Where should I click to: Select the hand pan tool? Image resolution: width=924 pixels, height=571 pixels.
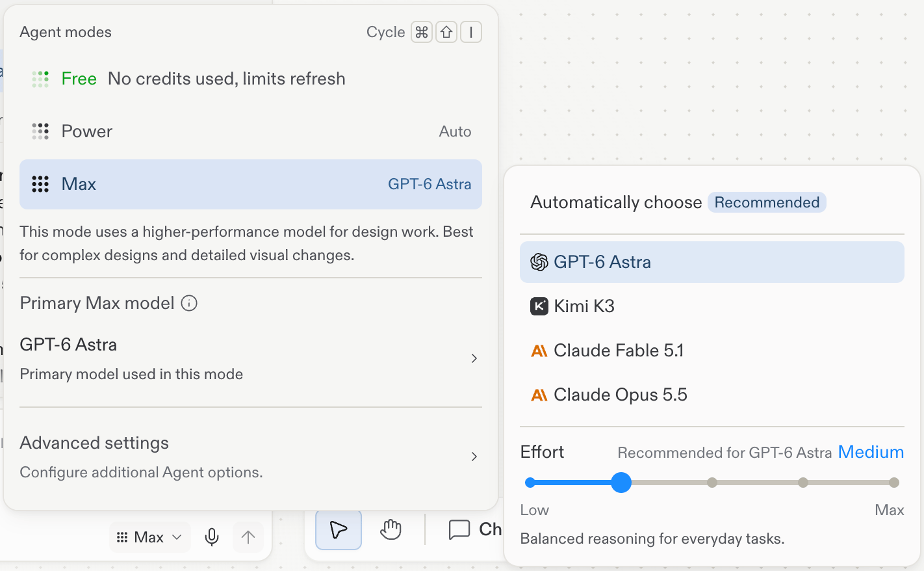click(x=391, y=529)
